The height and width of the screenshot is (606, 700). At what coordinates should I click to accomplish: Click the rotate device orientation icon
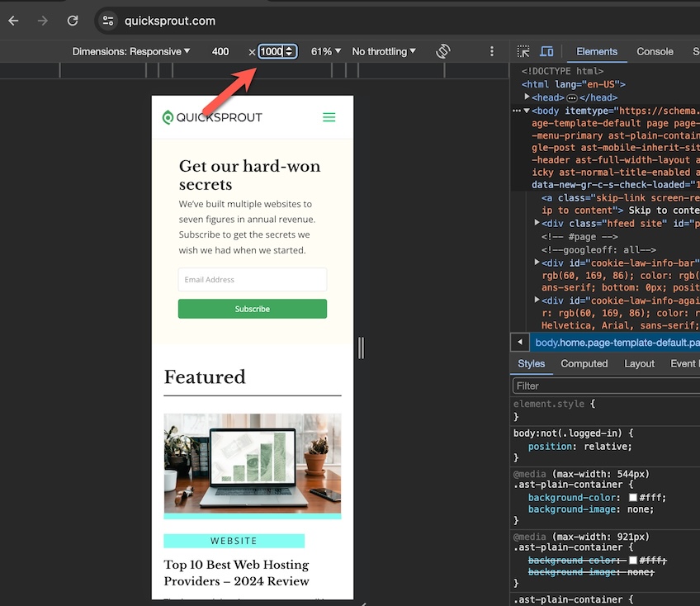[442, 51]
